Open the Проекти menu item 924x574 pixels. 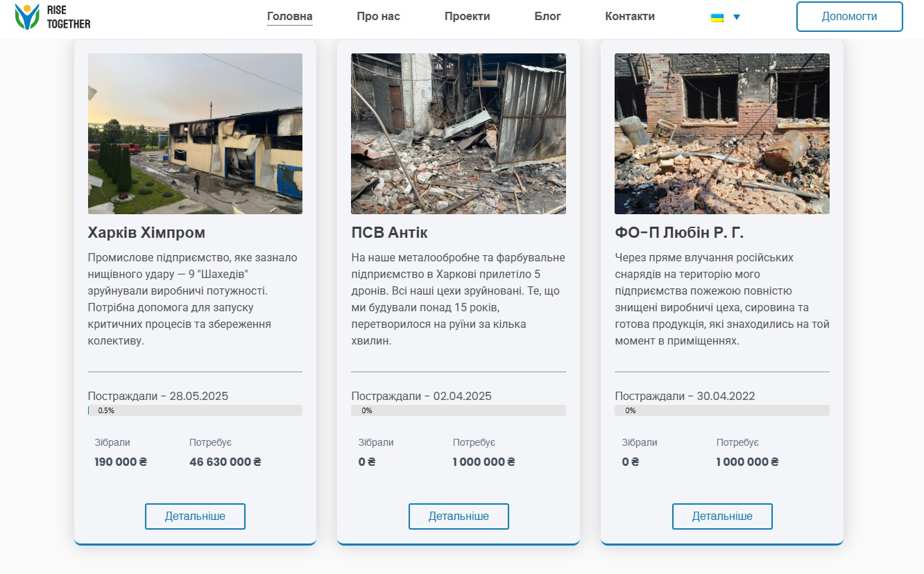point(467,17)
